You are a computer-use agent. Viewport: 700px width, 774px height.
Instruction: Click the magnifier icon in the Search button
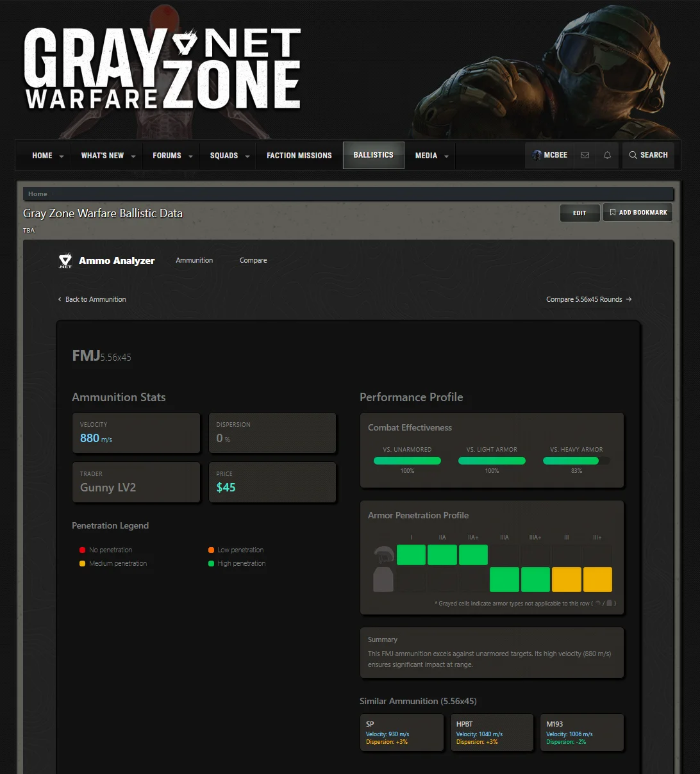tap(633, 155)
